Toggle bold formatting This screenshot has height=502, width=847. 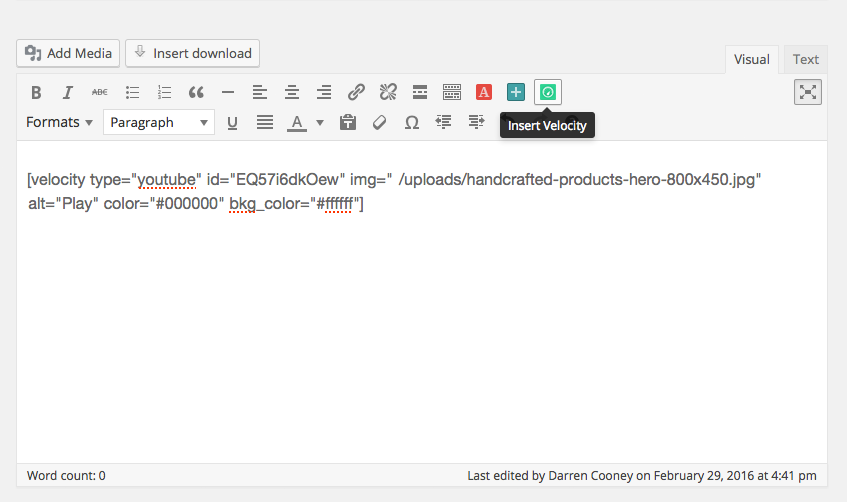[x=36, y=92]
